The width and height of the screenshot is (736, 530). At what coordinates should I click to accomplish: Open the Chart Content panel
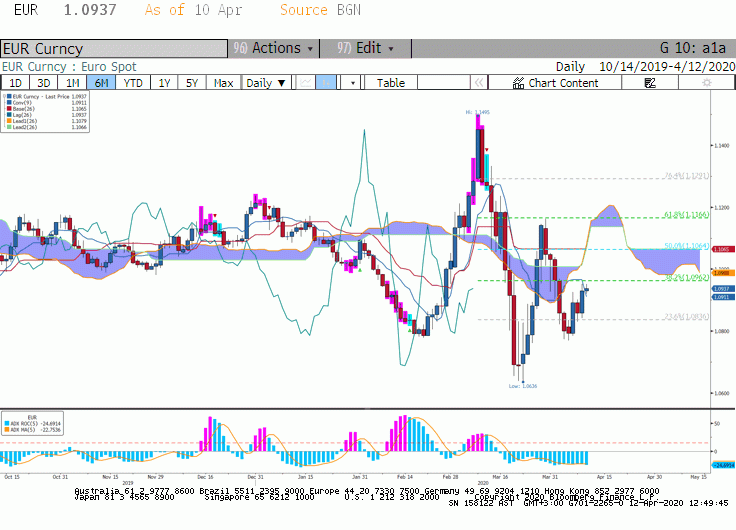(x=555, y=83)
